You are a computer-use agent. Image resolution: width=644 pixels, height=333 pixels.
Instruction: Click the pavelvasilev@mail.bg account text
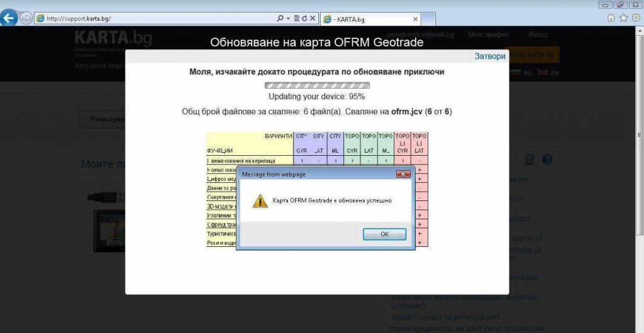tap(421, 35)
